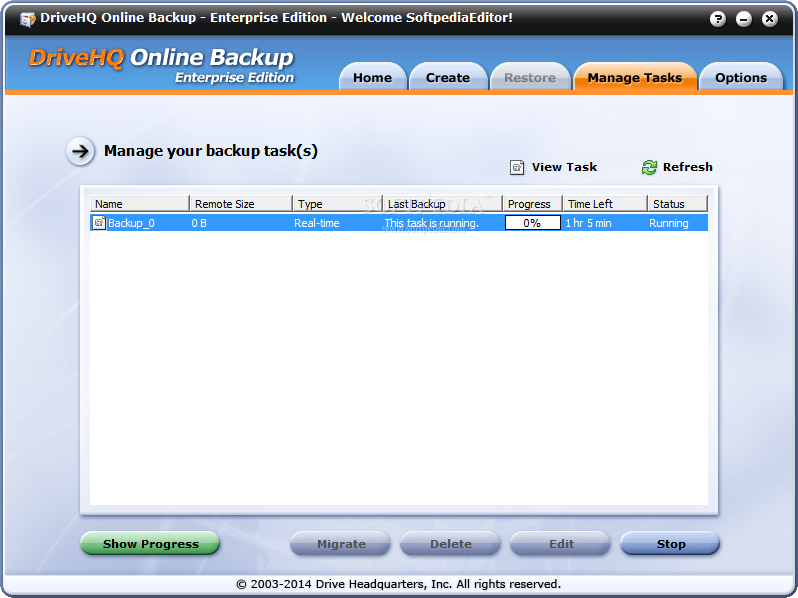Click the green Refresh arrows icon

click(x=649, y=167)
